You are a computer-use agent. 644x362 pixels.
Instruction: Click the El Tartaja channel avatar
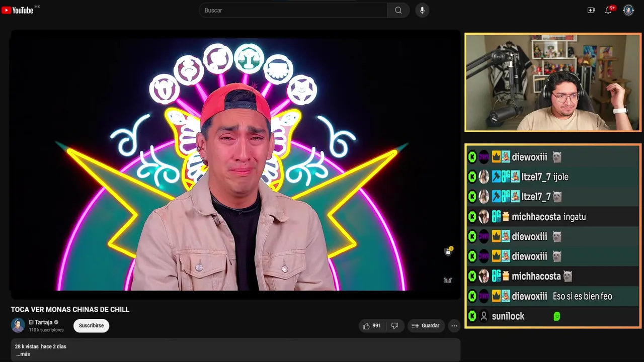click(x=18, y=325)
